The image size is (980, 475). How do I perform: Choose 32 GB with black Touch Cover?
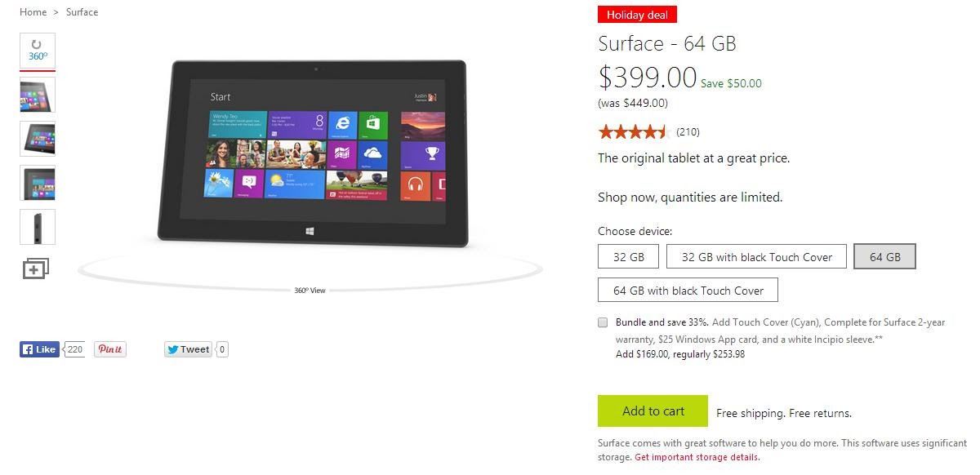[757, 256]
